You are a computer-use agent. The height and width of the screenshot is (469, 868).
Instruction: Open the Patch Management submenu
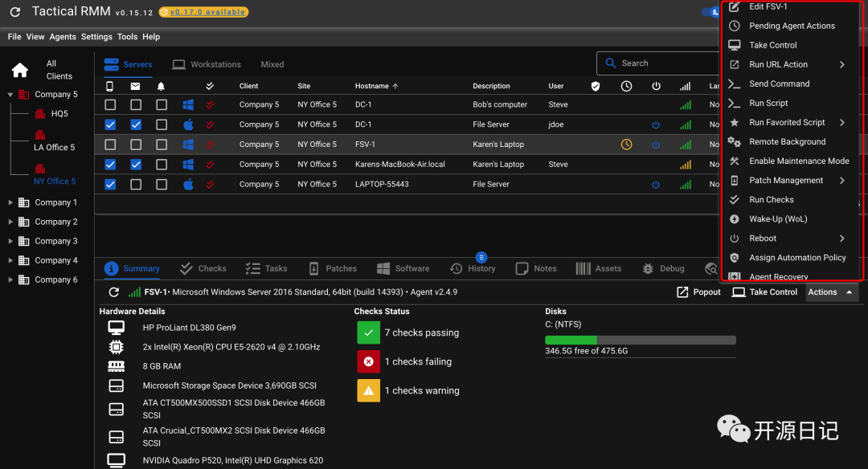[786, 181]
